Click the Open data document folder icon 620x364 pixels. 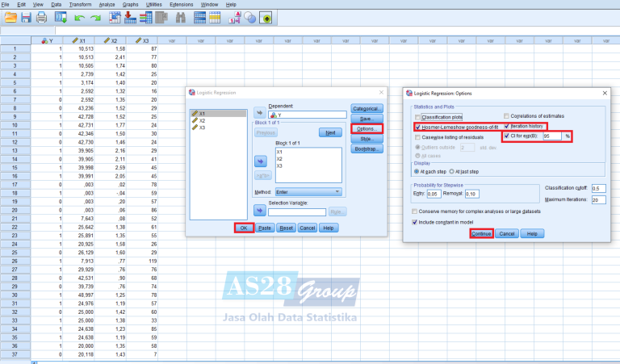[x=10, y=17]
